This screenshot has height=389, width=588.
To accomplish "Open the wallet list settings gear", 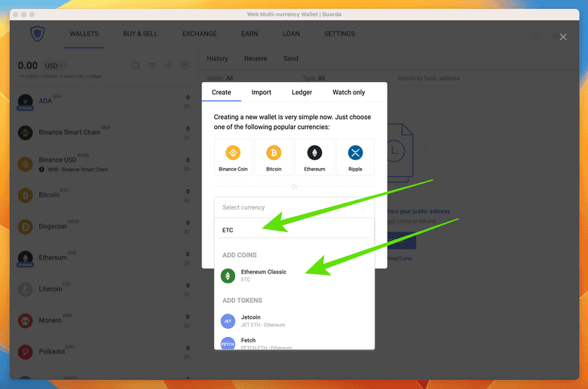I will (185, 66).
